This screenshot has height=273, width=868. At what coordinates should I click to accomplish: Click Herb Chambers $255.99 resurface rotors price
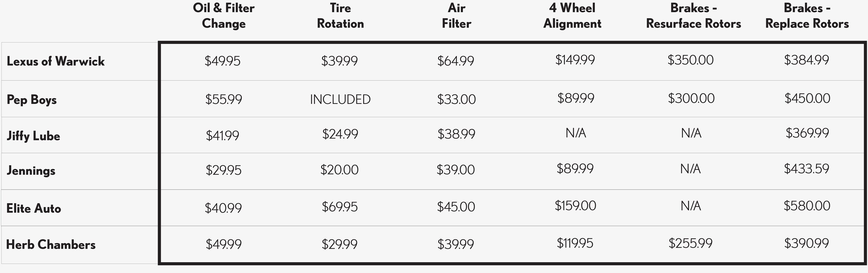point(690,243)
